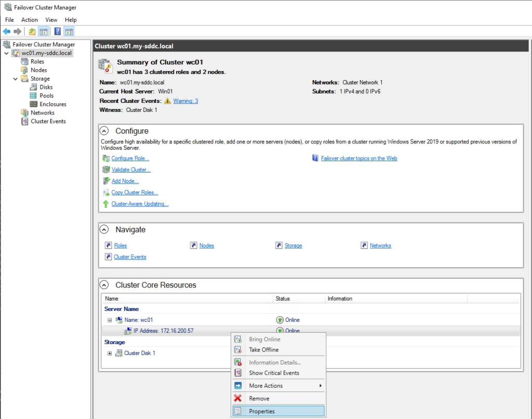This screenshot has height=419, width=532.
Task: Click the Add Node icon
Action: pyautogui.click(x=107, y=181)
